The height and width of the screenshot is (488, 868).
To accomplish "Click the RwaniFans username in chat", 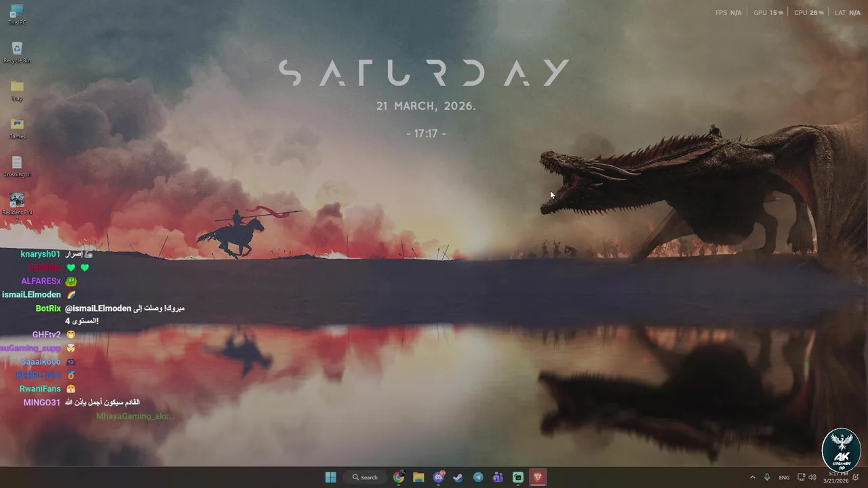I will tap(40, 389).
